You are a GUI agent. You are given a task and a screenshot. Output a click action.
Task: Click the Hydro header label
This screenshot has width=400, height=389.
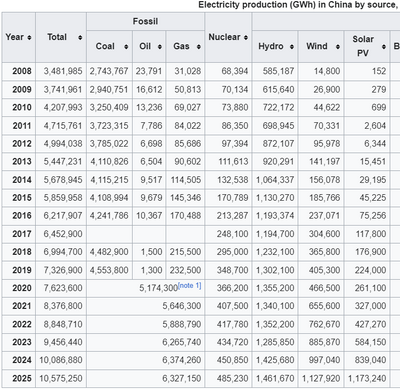(271, 46)
